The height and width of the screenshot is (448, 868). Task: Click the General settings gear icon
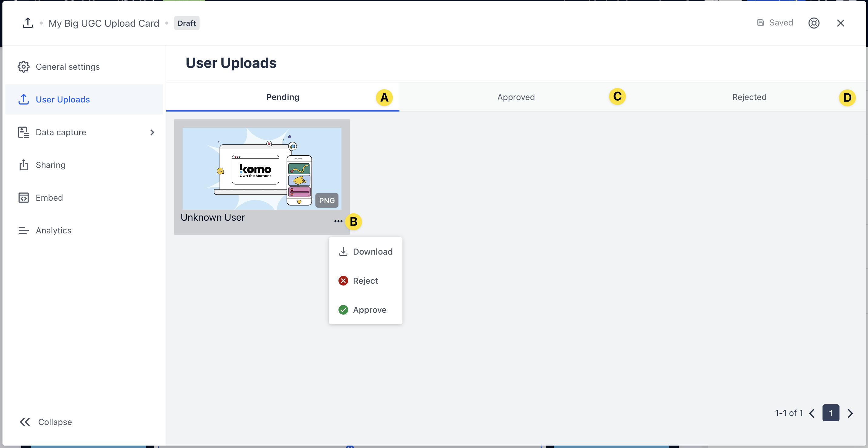click(x=23, y=67)
